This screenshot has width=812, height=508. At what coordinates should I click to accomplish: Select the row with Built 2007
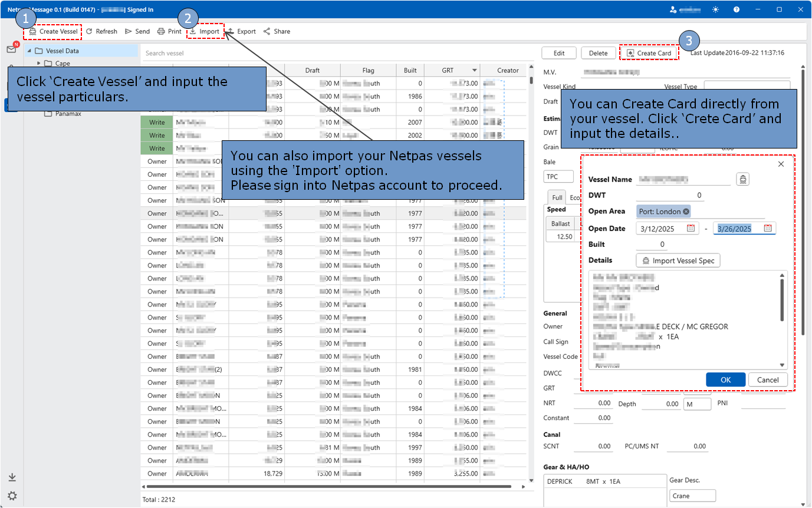pyautogui.click(x=333, y=123)
